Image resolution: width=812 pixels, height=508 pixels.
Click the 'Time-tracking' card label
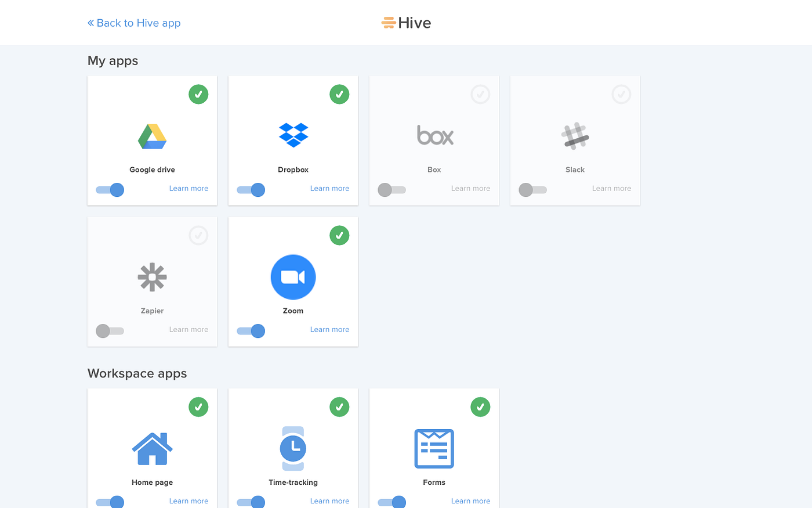click(x=293, y=482)
